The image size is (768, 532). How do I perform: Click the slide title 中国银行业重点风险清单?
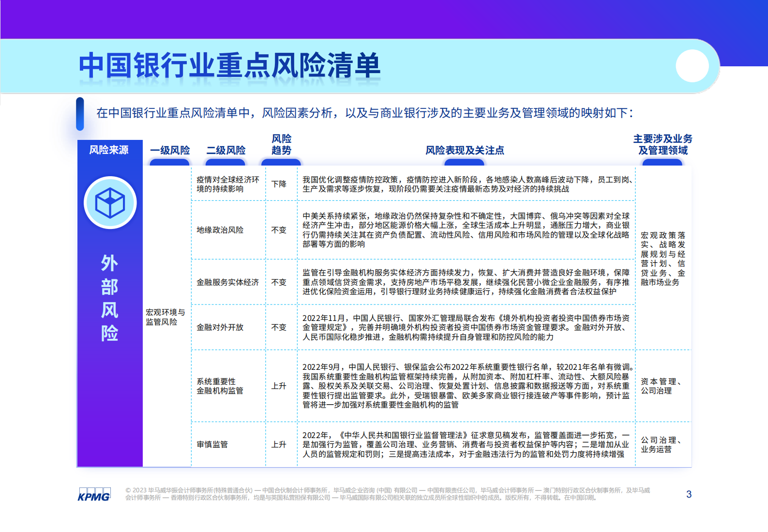click(x=229, y=65)
